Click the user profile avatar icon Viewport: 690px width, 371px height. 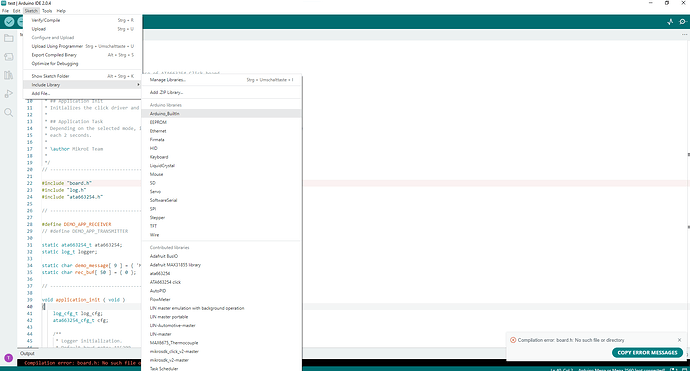pos(8,358)
